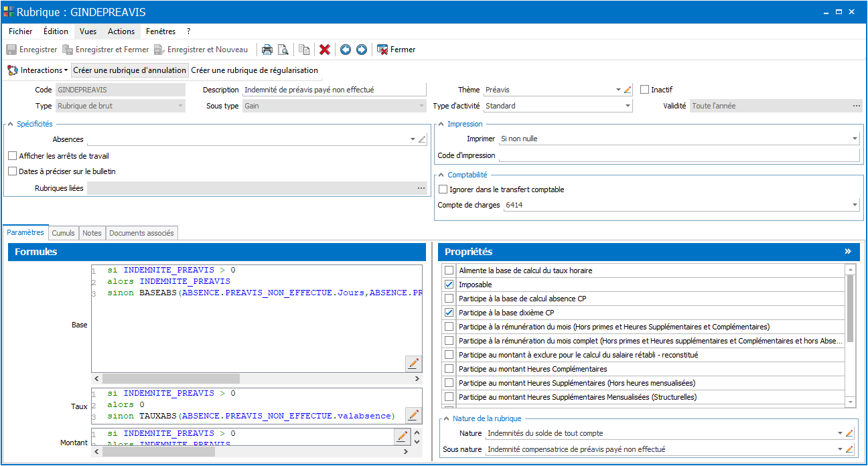Viewport: 868px width, 466px height.
Task: Check Participe à la base de calcul absence CP
Action: [449, 299]
